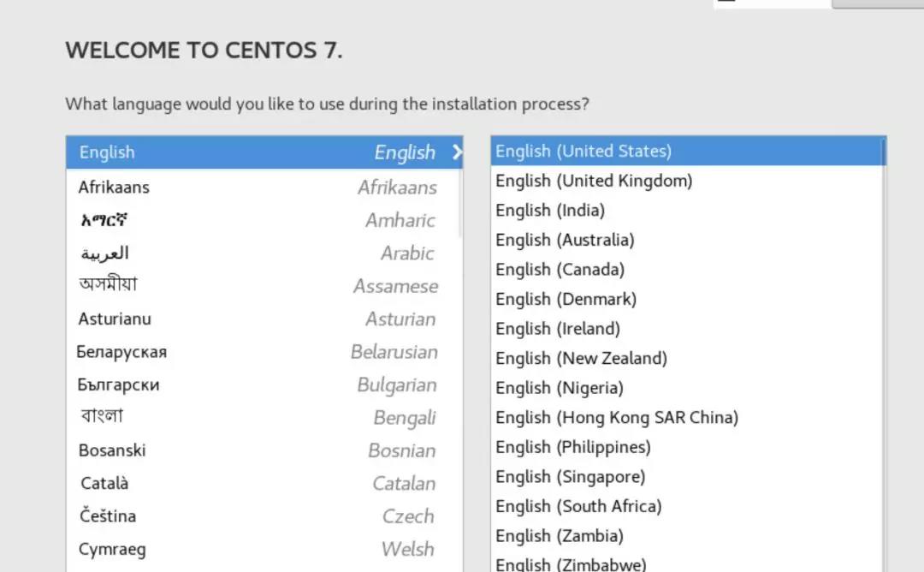Choose English (United Kingdom) locale
Image resolution: width=924 pixels, height=572 pixels.
(594, 181)
